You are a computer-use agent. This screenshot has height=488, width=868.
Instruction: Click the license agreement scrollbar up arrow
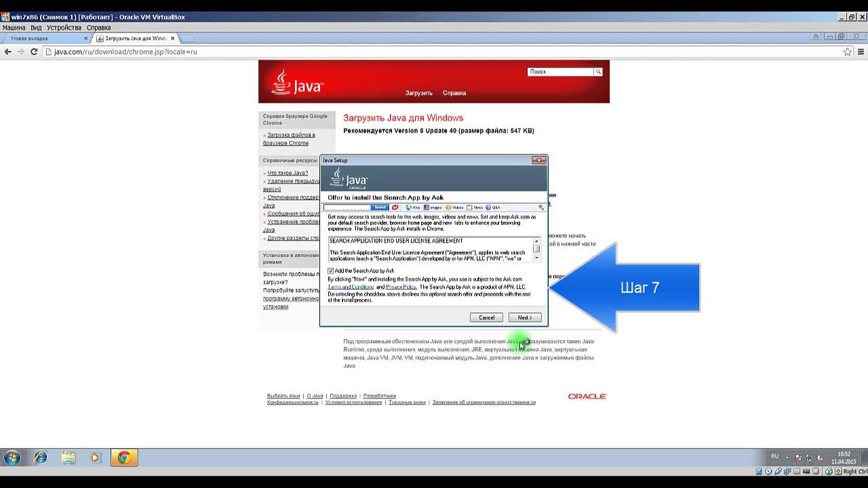click(x=536, y=241)
